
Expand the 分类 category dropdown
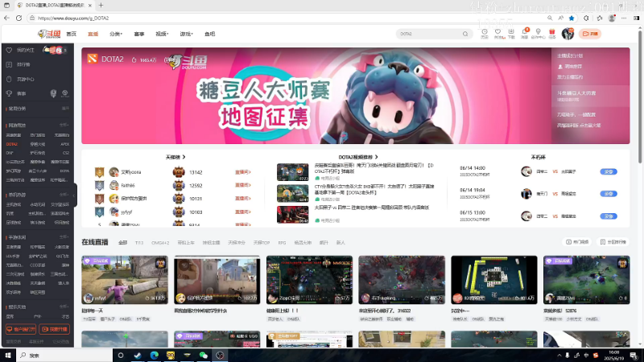(x=116, y=34)
